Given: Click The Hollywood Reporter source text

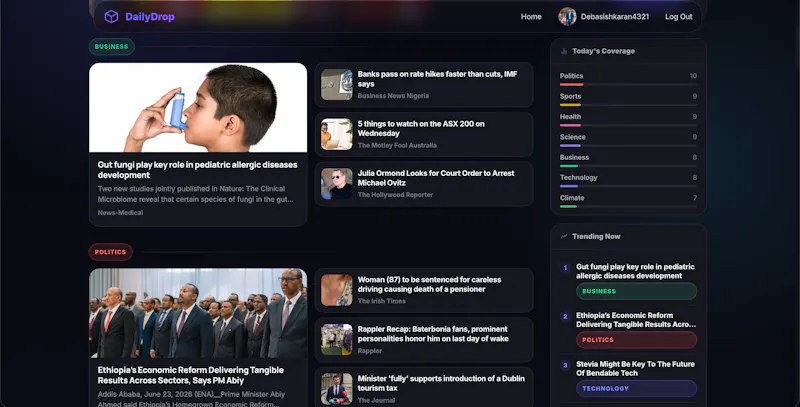Looking at the screenshot, I should point(395,195).
